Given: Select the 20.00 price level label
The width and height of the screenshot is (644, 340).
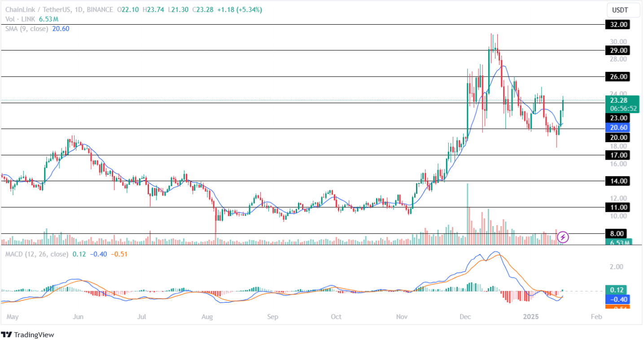Looking at the screenshot, I should pos(618,137).
